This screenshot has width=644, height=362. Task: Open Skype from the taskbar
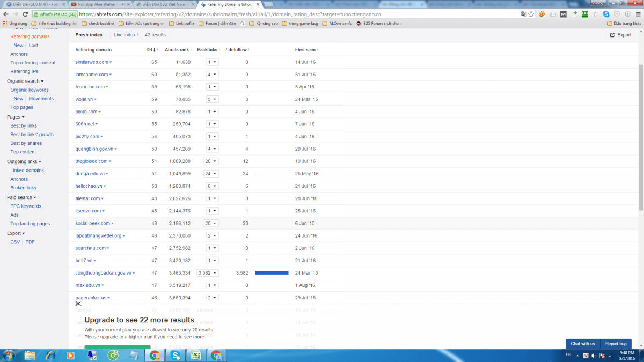tap(175, 355)
